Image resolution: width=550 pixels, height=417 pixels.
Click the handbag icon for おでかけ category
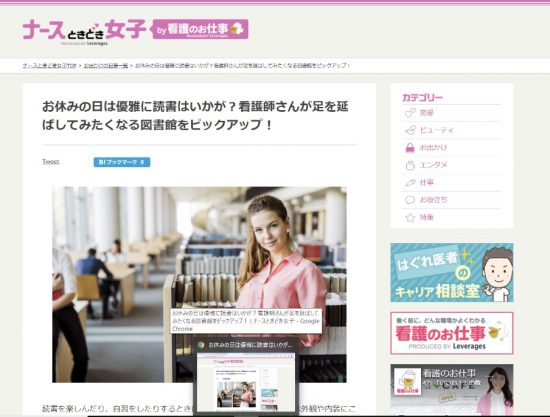[410, 148]
